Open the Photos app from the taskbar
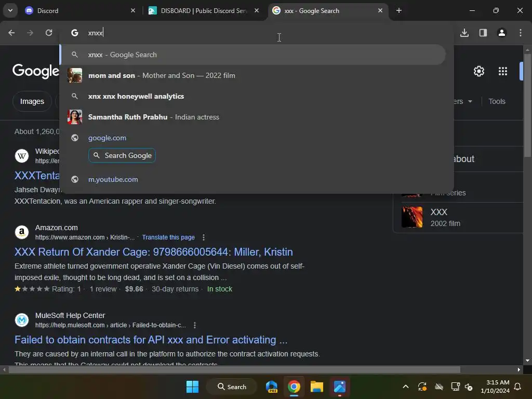The image size is (532, 399). 339,387
